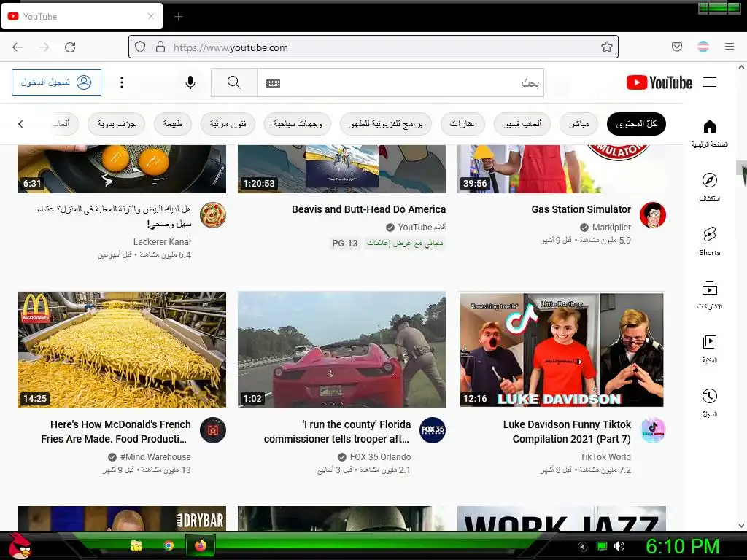
Task: Click the FOX 35 channel avatar
Action: 433,430
